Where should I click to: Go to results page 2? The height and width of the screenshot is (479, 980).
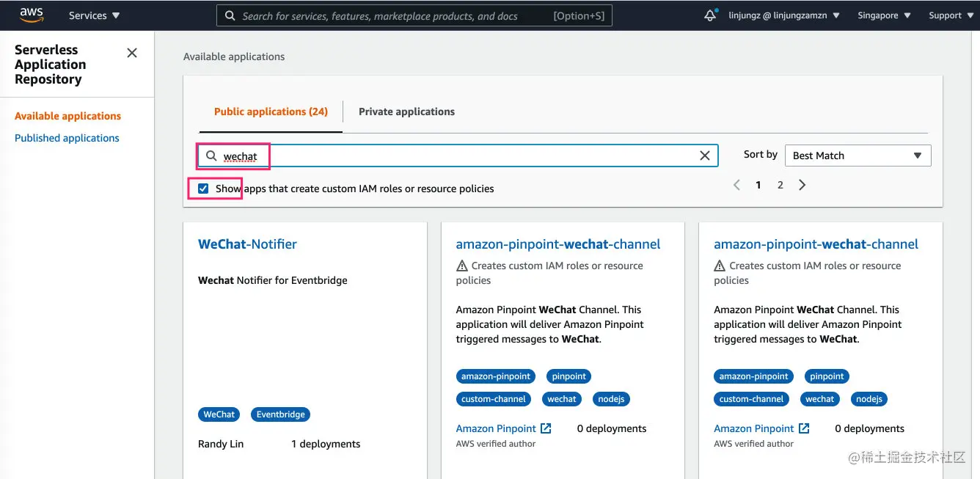(780, 185)
